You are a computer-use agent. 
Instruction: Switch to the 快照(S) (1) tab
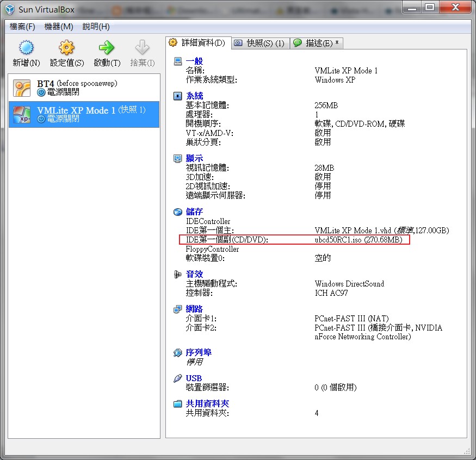(x=261, y=43)
